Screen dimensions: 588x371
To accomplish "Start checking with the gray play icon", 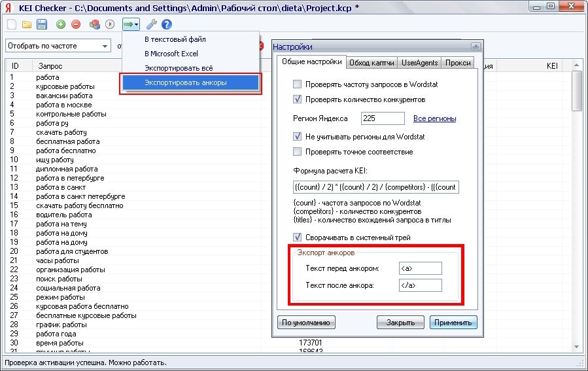I will [x=110, y=24].
